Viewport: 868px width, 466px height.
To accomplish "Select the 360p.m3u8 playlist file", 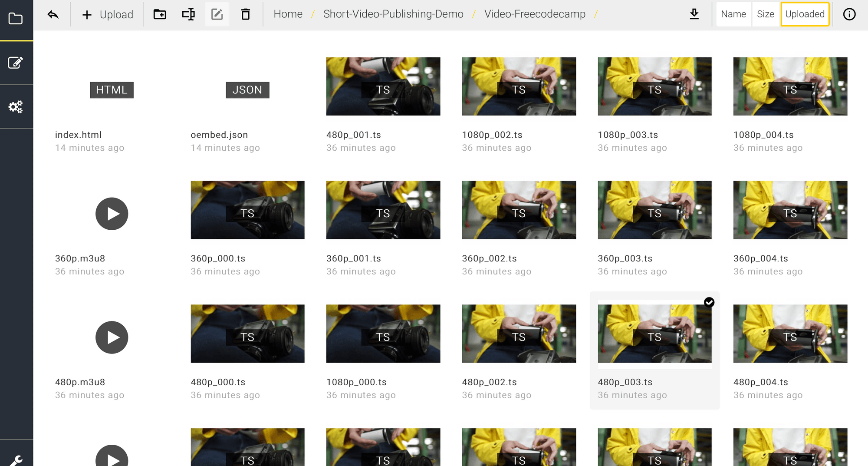I will coord(112,214).
